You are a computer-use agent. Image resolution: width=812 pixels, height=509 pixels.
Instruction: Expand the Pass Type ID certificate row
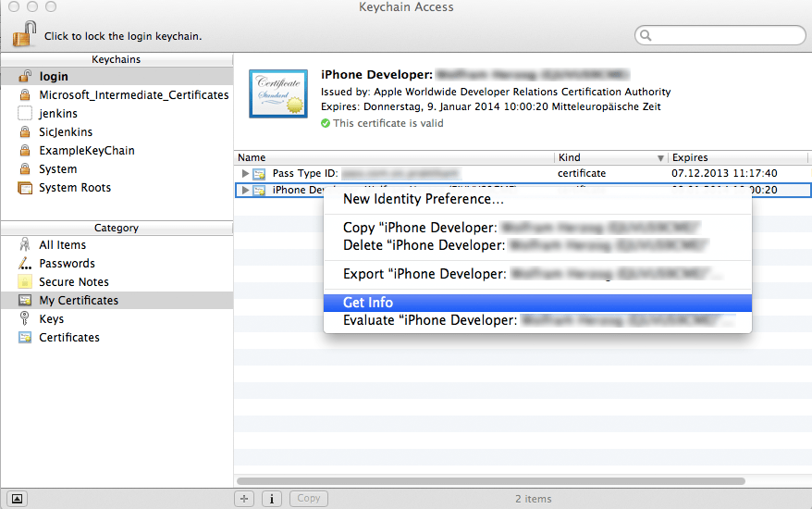[x=245, y=173]
